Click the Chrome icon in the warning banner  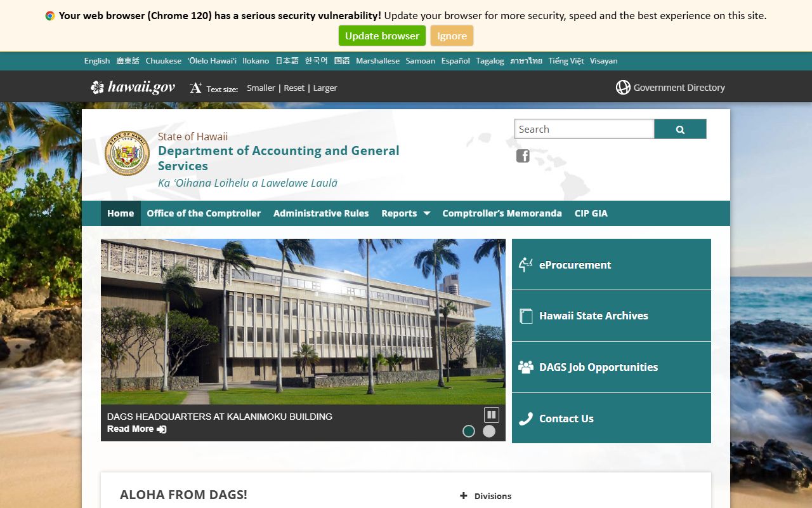pyautogui.click(x=50, y=16)
